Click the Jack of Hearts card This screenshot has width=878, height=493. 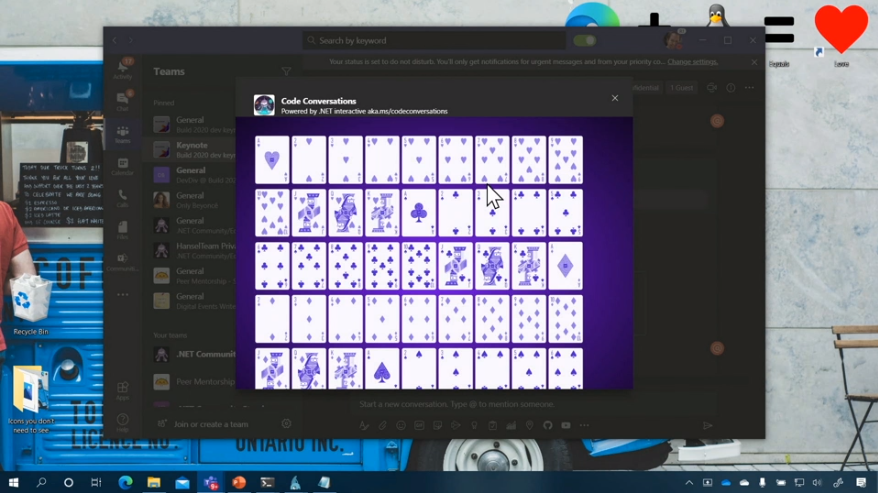pyautogui.click(x=309, y=213)
